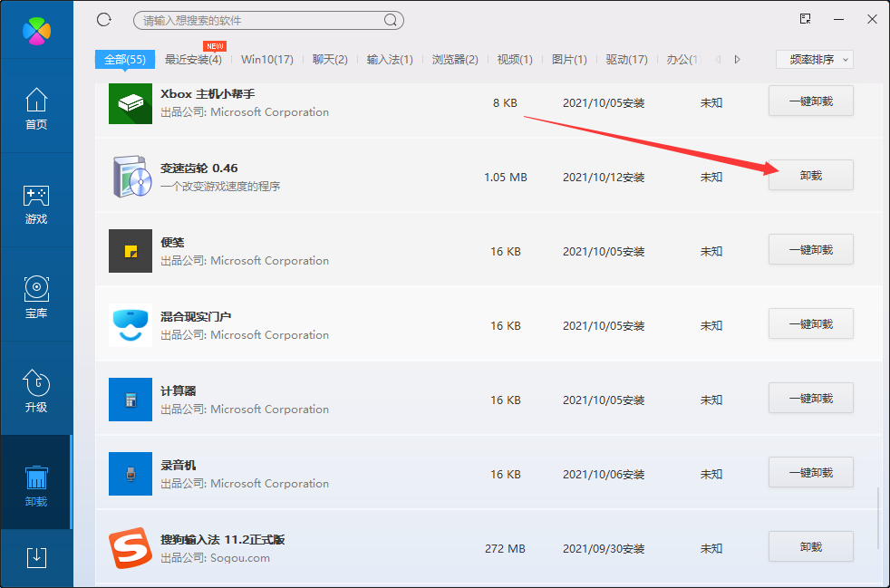Click the publisher text "出品公司: Sogou.com"

215,558
